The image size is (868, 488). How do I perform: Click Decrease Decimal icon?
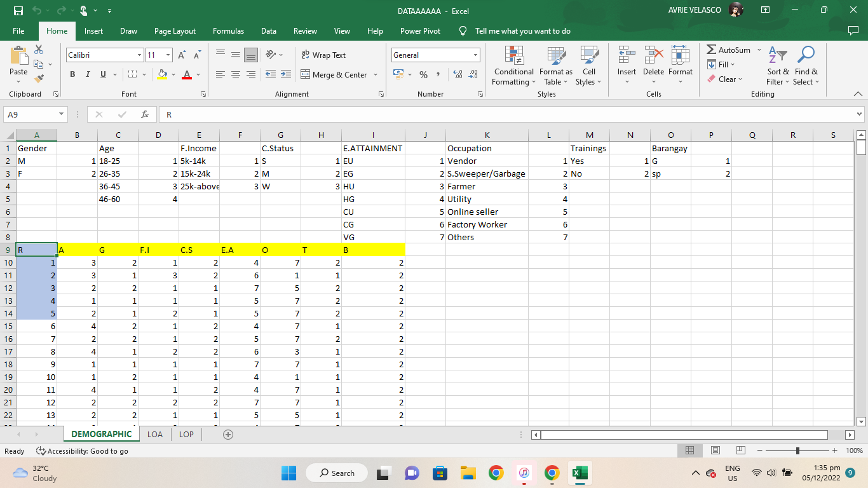(x=473, y=74)
